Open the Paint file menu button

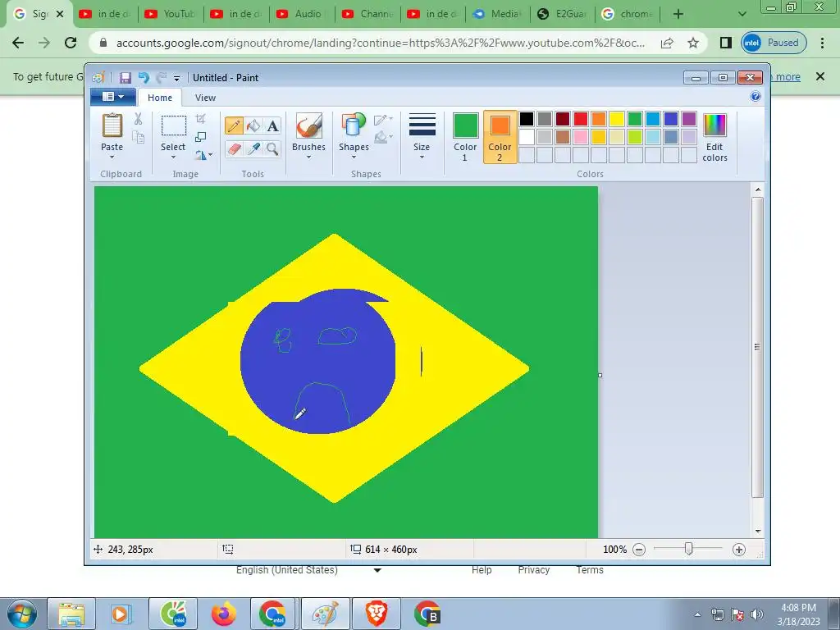[x=113, y=97]
